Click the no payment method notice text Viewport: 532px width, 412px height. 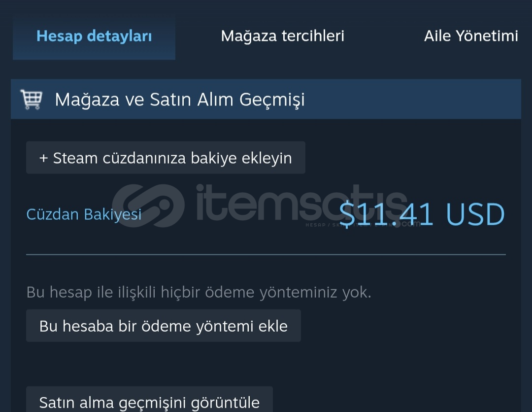199,292
